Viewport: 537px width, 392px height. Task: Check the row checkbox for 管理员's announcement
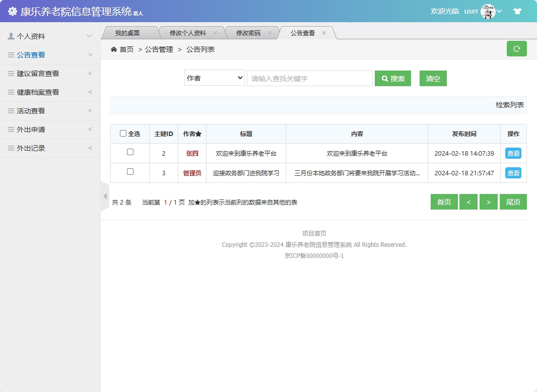129,172
